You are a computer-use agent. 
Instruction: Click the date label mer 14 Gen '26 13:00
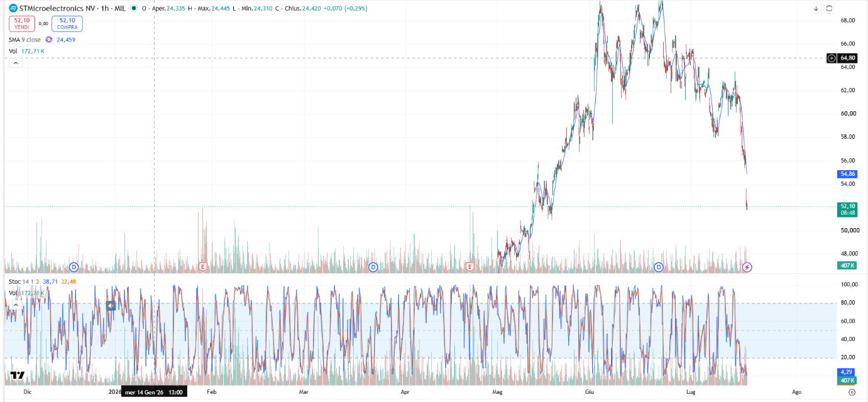click(154, 392)
